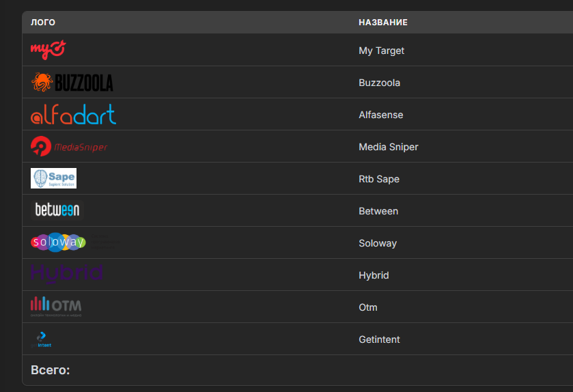
Task: Click the getintent logo
Action: point(41,339)
